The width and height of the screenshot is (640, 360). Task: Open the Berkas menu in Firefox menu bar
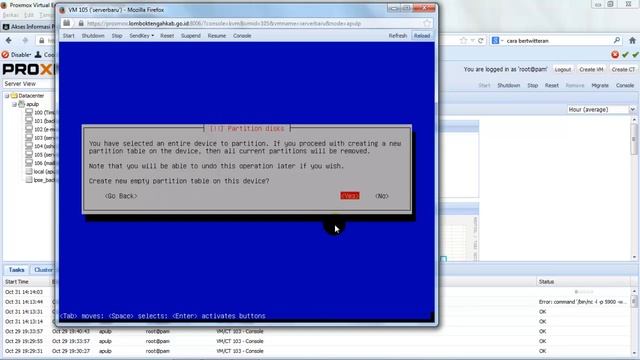[11, 15]
